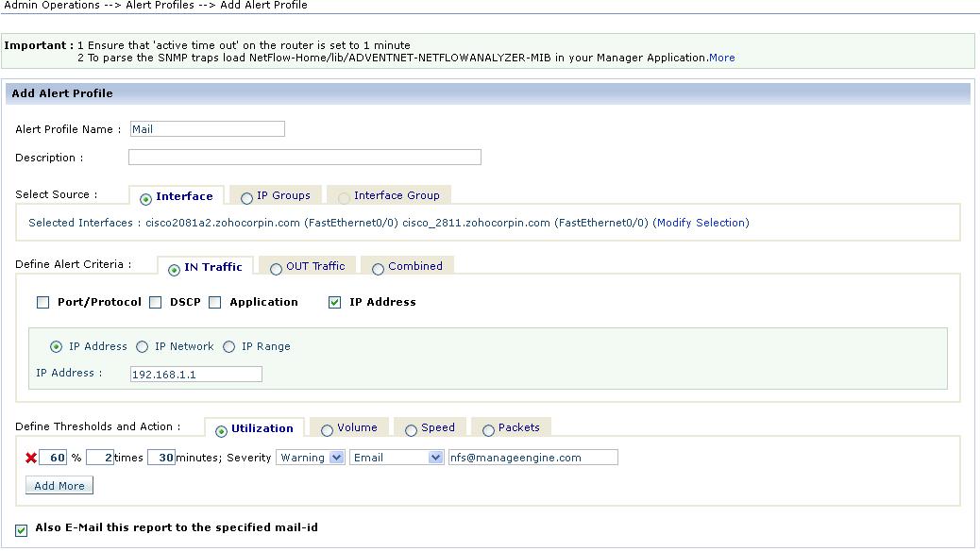Click the 'Define Thresholds and Action' label
This screenshot has height=551, width=980.
pyautogui.click(x=97, y=426)
